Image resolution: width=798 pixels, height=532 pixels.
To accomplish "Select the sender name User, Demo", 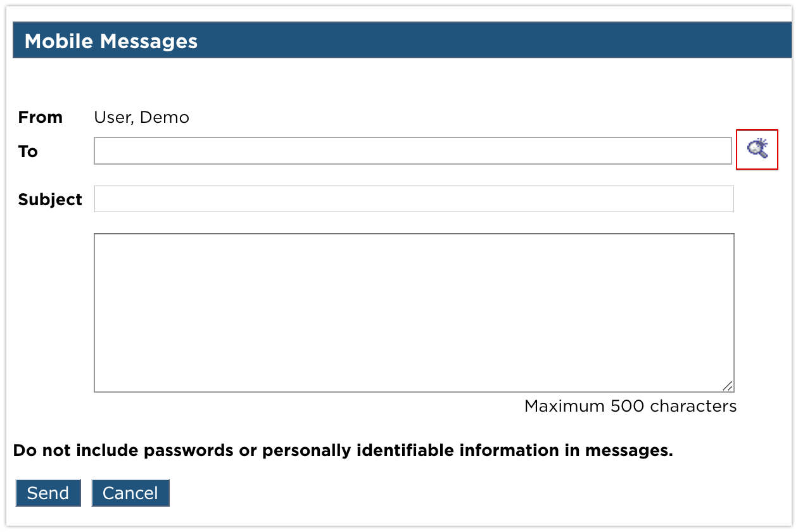I will (x=141, y=117).
